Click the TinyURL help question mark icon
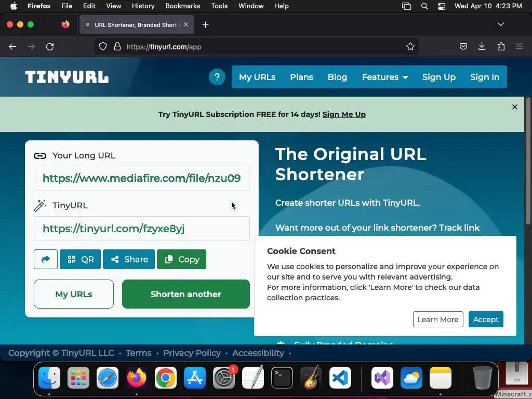 pyautogui.click(x=217, y=77)
